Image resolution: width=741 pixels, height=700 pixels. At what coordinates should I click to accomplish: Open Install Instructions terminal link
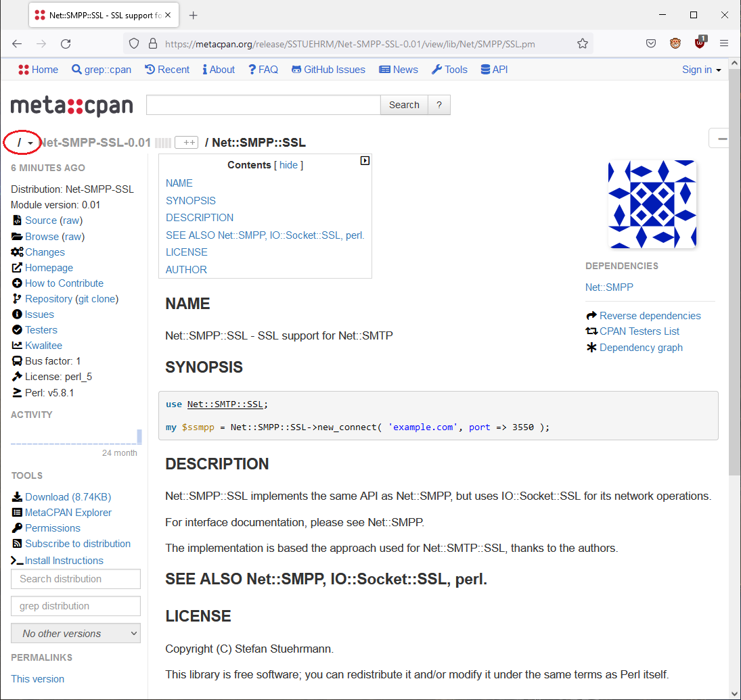[x=64, y=560]
